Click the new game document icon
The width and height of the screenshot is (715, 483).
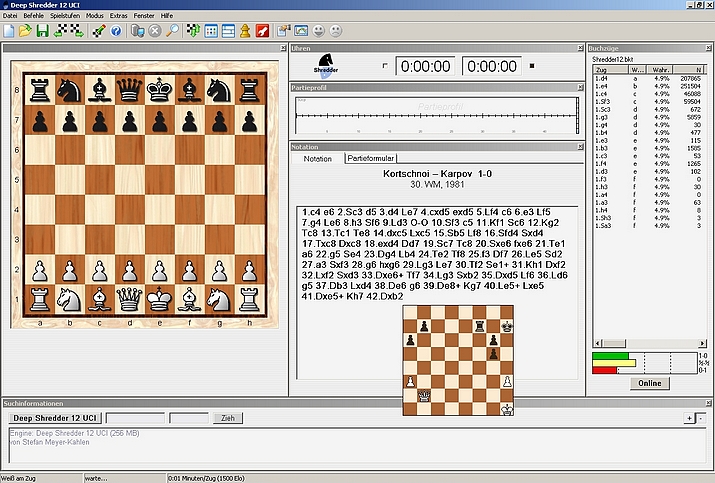[9, 31]
